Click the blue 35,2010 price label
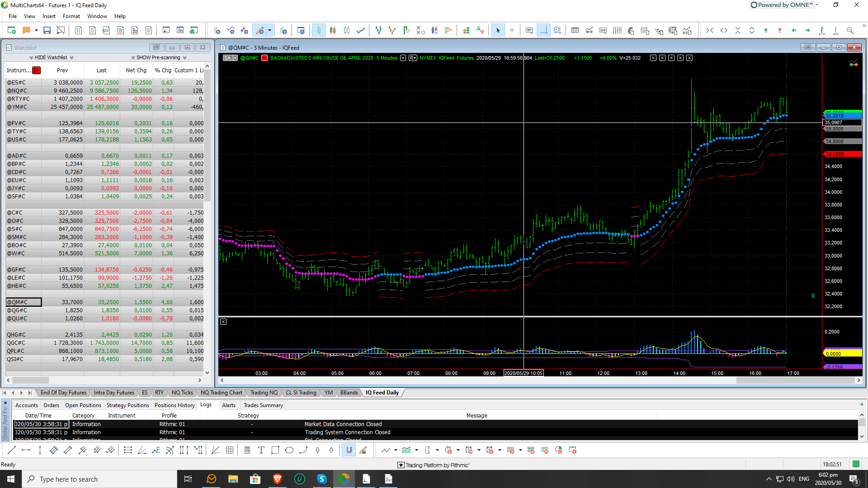This screenshot has width=868, height=488. [x=842, y=116]
